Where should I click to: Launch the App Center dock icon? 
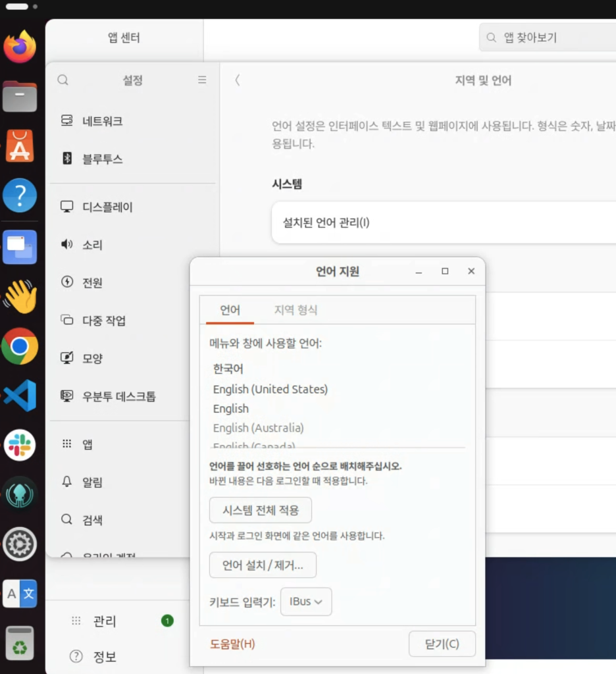pyautogui.click(x=20, y=146)
